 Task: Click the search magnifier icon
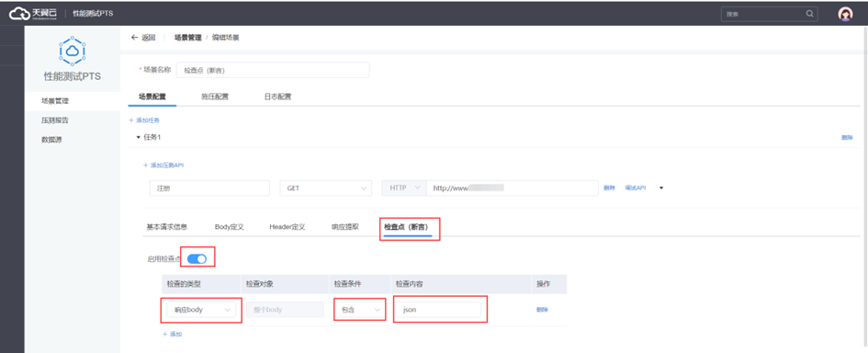tap(809, 14)
